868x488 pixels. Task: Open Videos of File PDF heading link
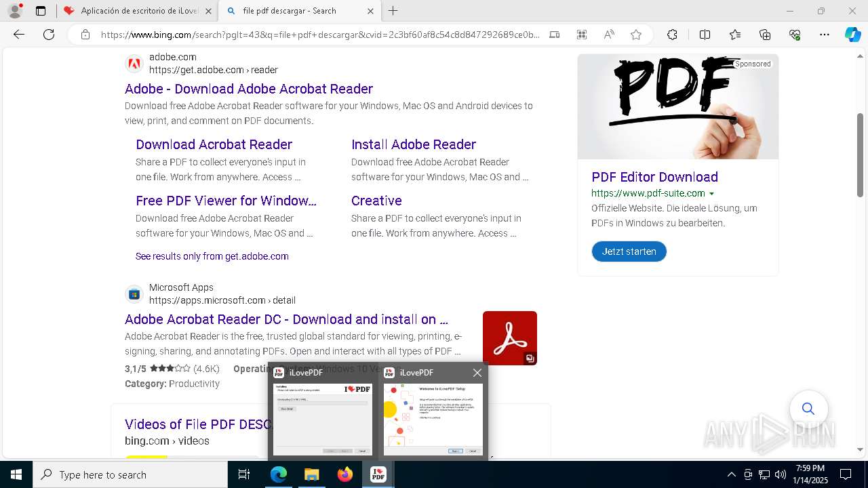(x=197, y=424)
